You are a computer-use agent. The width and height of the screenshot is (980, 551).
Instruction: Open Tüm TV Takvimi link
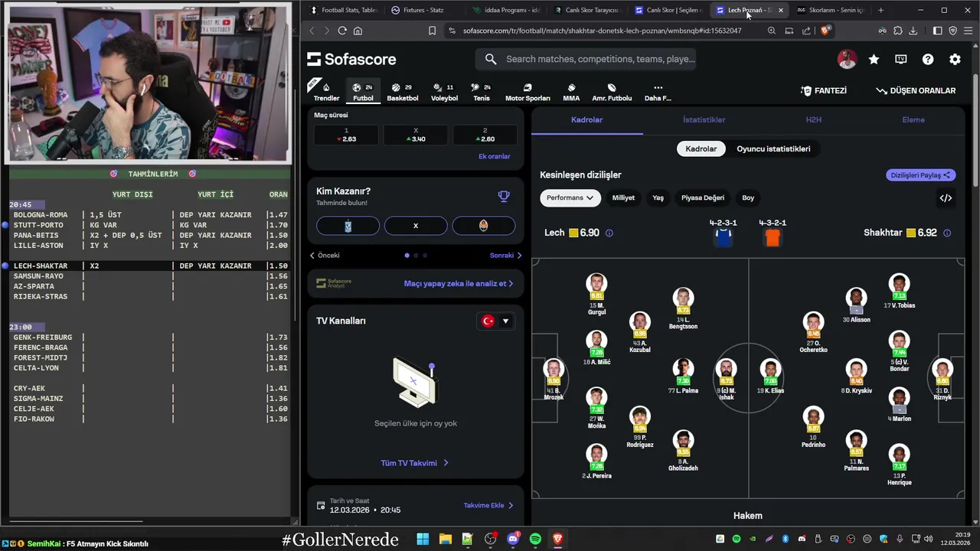414,463
